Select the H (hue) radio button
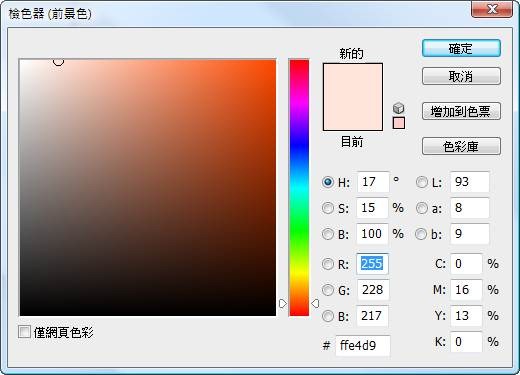The width and height of the screenshot is (520, 375). [x=328, y=182]
